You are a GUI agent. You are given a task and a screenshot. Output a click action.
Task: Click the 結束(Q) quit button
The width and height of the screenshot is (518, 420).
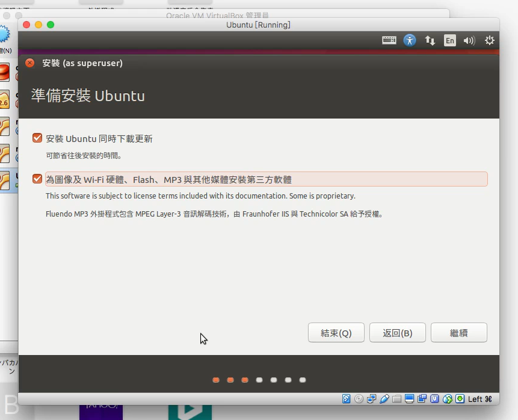pos(336,332)
